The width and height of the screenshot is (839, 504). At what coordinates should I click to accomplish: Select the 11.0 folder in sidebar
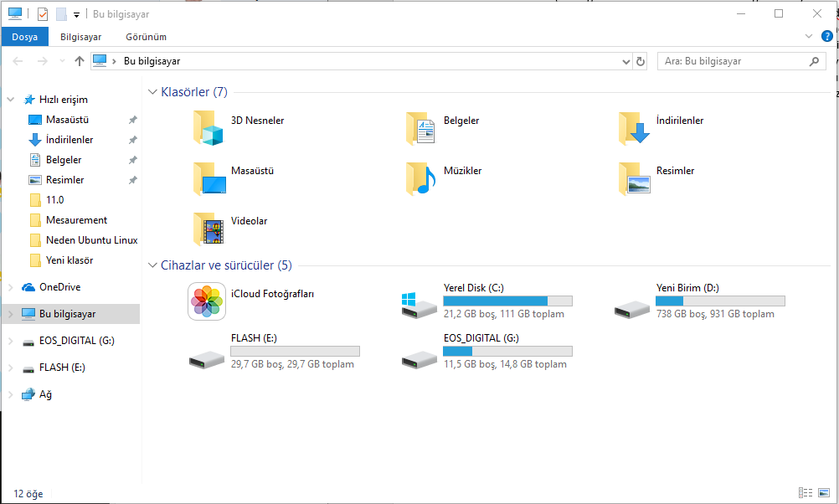54,200
